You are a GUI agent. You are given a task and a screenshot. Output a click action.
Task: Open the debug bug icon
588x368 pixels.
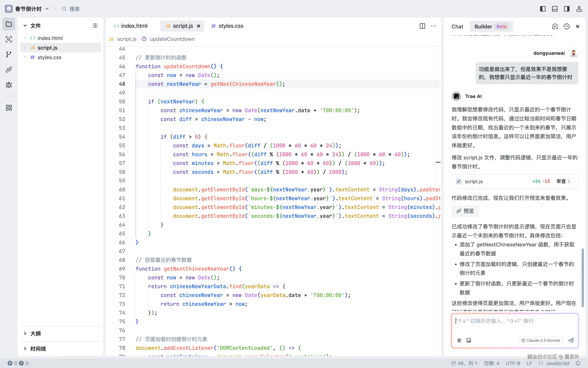point(9,85)
